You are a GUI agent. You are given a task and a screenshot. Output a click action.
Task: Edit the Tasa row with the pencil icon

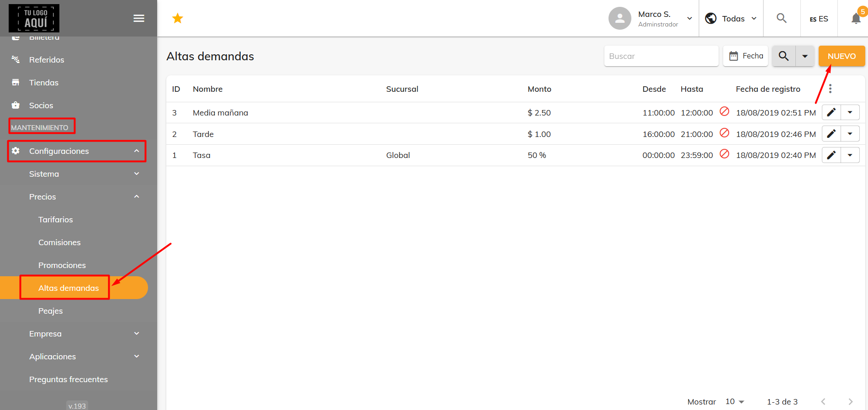pyautogui.click(x=831, y=155)
